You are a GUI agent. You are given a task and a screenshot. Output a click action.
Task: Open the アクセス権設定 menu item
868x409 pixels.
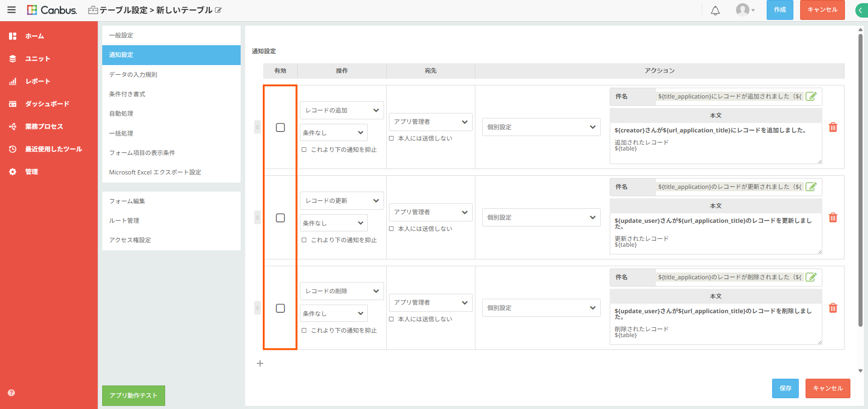[x=171, y=240]
